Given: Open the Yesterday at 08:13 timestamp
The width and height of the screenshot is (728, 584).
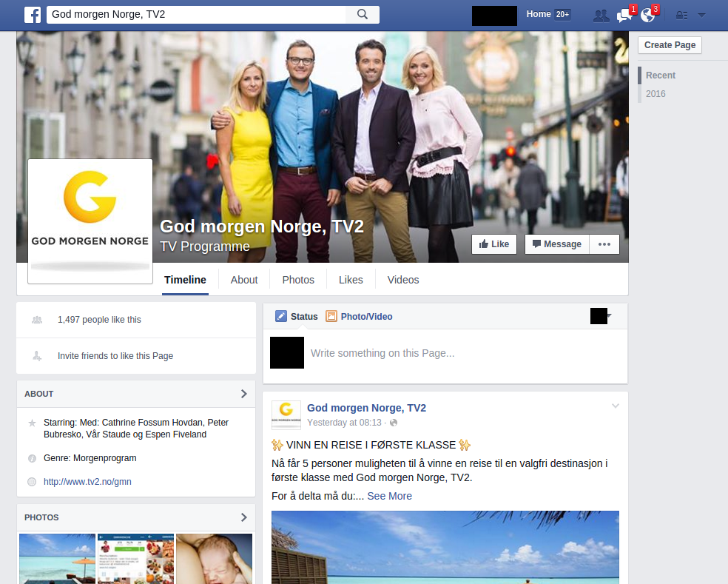Looking at the screenshot, I should tap(344, 423).
